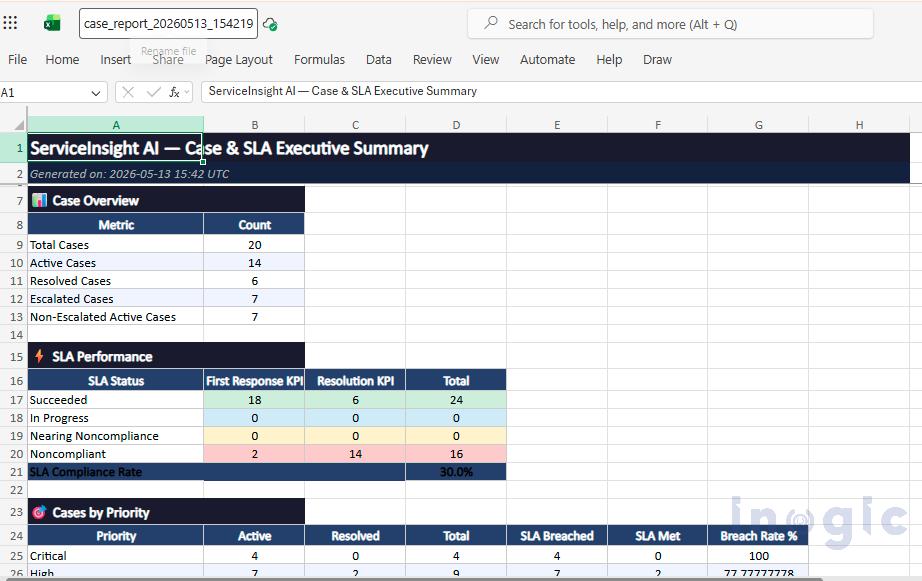The height and width of the screenshot is (581, 922).
Task: Confirm entry with checkmark icon
Action: [x=153, y=92]
